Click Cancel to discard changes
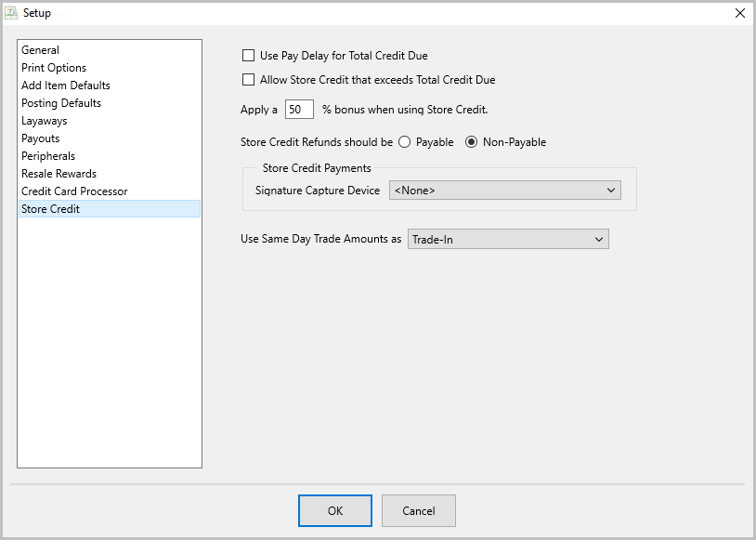 pos(419,510)
